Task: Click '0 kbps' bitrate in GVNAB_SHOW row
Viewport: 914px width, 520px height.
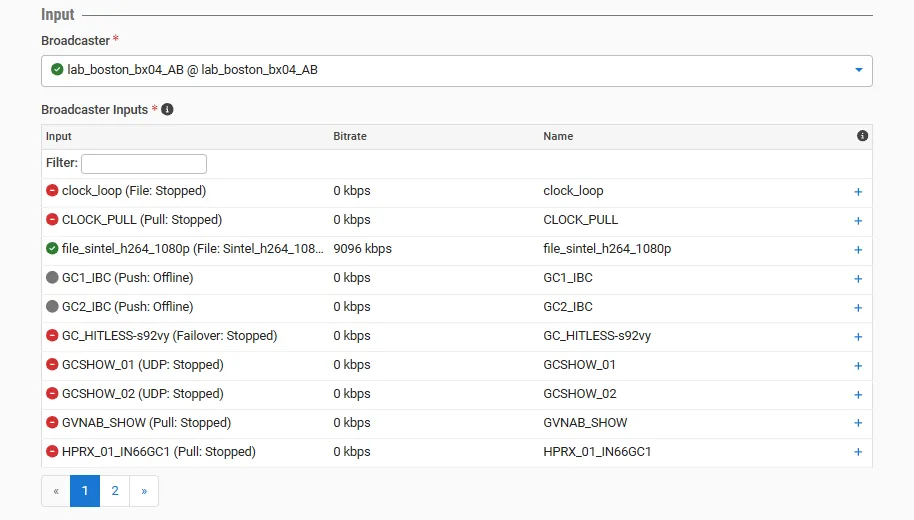Action: point(352,423)
